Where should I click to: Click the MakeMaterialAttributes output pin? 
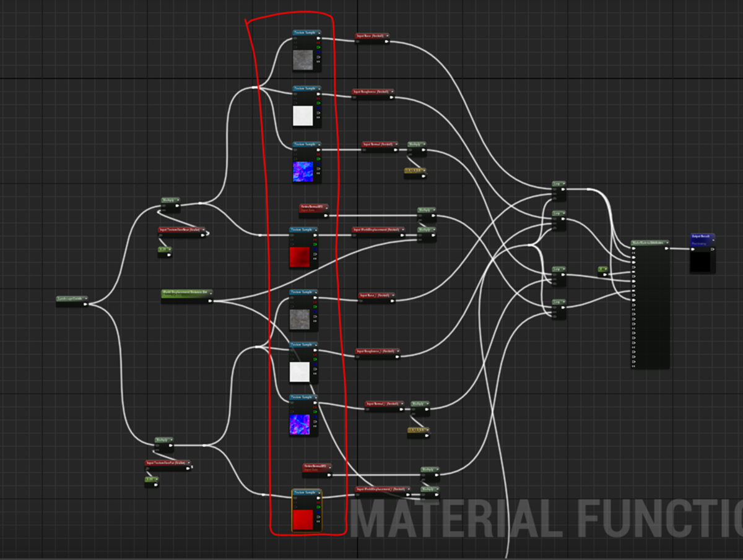(667, 249)
